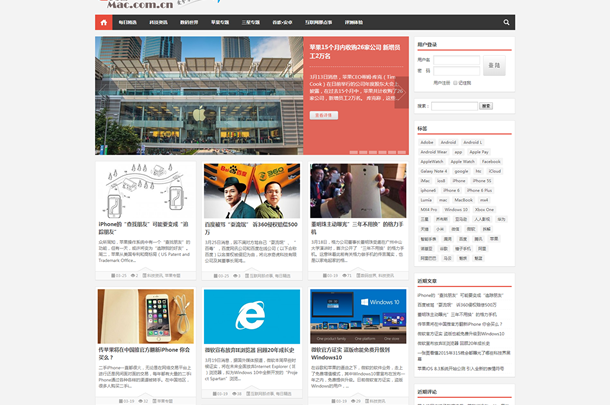610x405 pixels.
Task: Select the Android Wear tag
Action: coord(433,152)
